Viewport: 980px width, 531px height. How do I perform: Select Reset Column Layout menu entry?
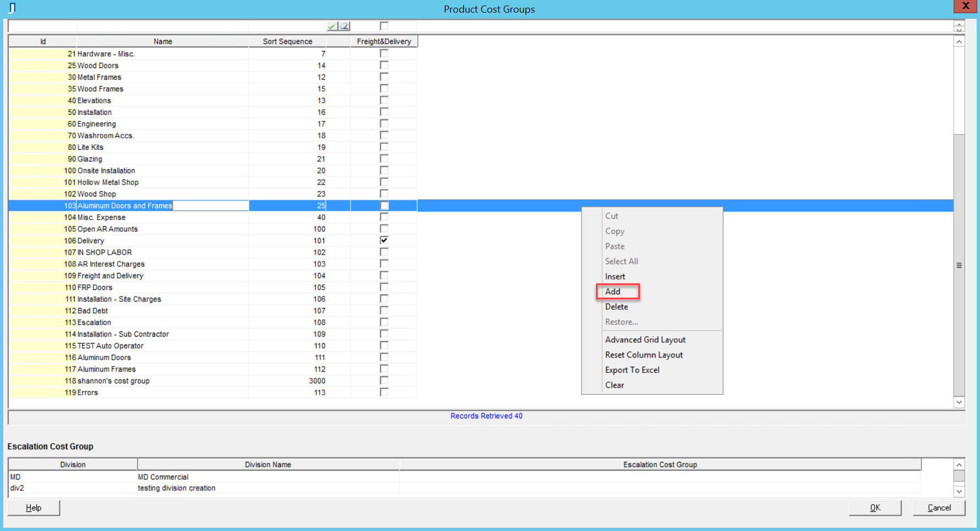click(644, 355)
